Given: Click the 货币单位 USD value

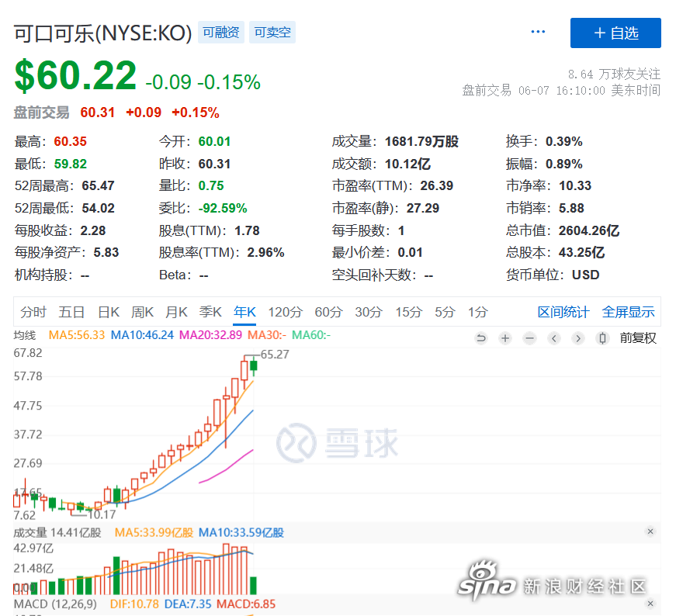Looking at the screenshot, I should pyautogui.click(x=585, y=275).
